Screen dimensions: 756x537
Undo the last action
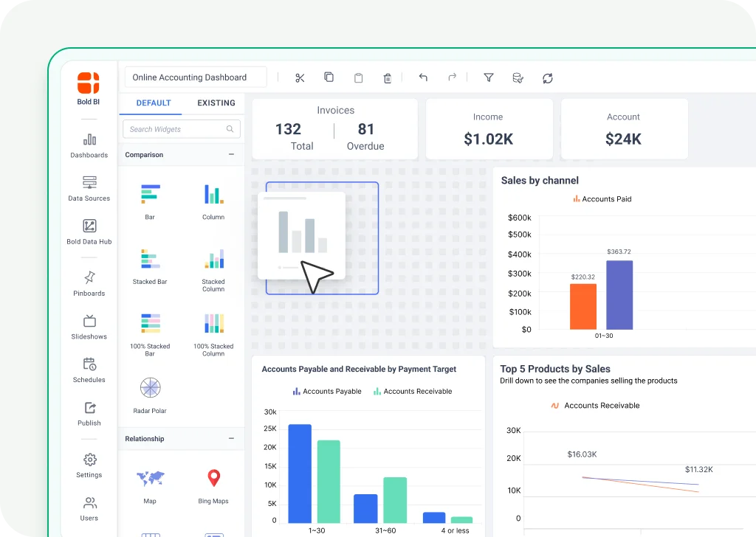pyautogui.click(x=423, y=77)
